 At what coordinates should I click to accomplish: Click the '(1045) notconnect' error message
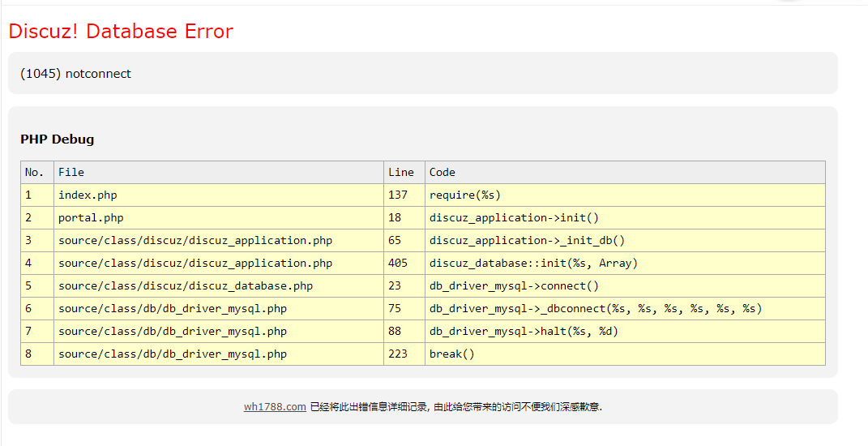(x=76, y=74)
